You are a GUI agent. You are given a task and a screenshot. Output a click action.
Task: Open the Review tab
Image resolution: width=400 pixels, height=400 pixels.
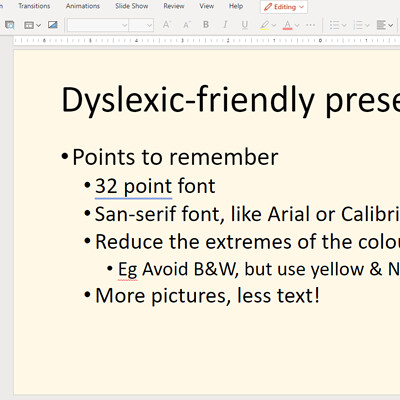click(x=174, y=6)
